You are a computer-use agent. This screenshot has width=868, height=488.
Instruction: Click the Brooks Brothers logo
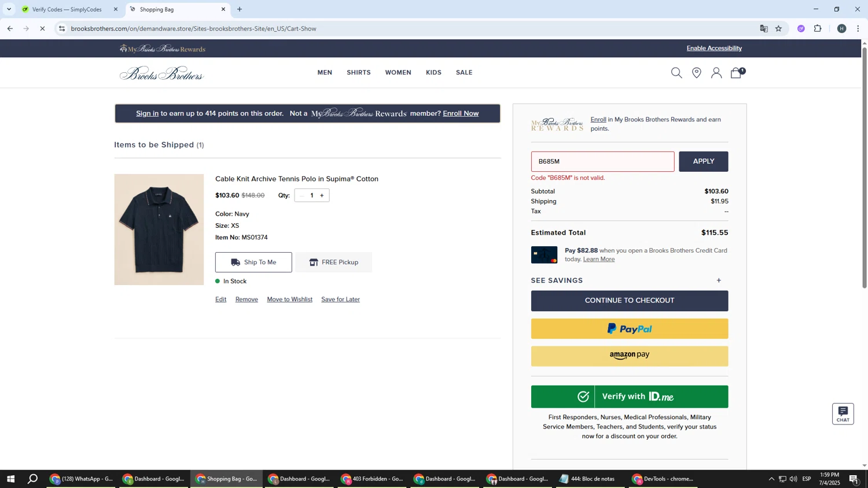[162, 73]
